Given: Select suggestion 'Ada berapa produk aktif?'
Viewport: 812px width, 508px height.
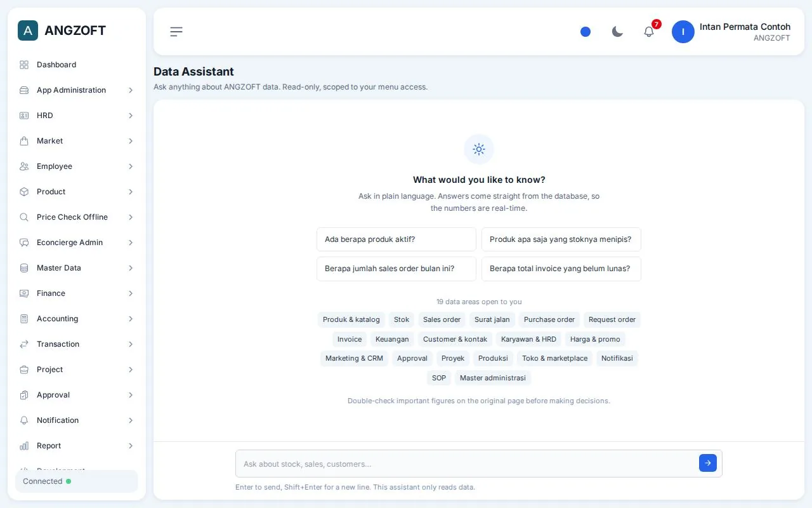Looking at the screenshot, I should coord(396,239).
